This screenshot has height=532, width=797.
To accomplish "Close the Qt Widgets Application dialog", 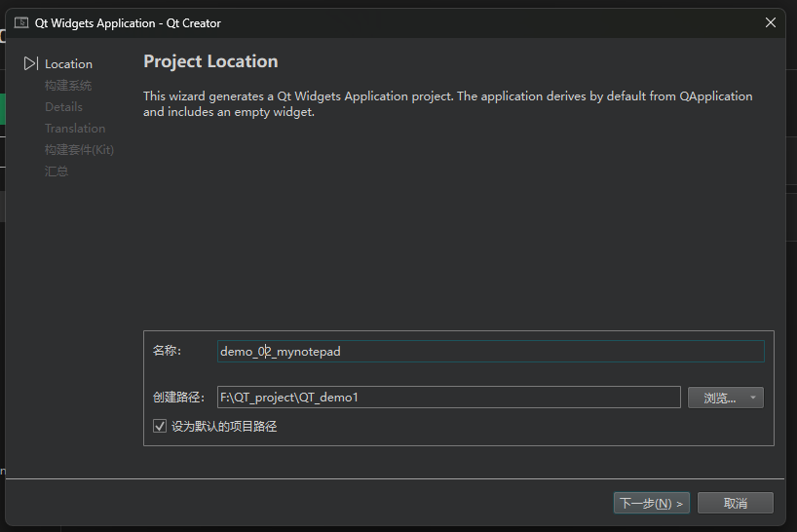I will click(x=771, y=22).
